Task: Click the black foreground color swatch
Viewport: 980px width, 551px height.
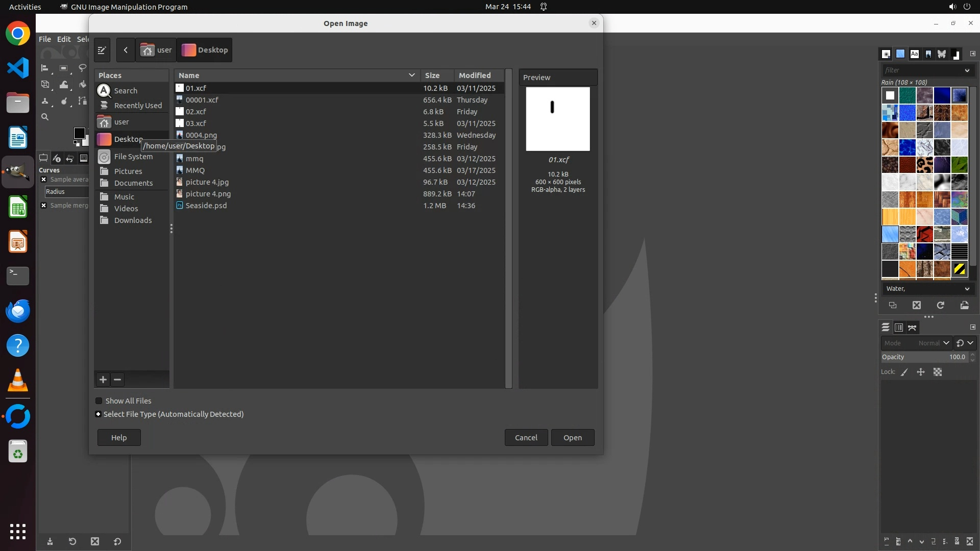Action: [x=79, y=133]
